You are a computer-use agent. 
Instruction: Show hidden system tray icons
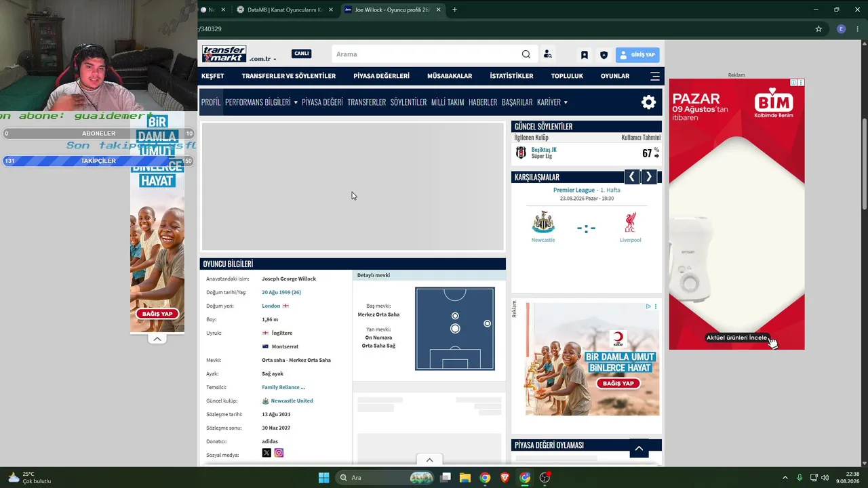(x=785, y=477)
